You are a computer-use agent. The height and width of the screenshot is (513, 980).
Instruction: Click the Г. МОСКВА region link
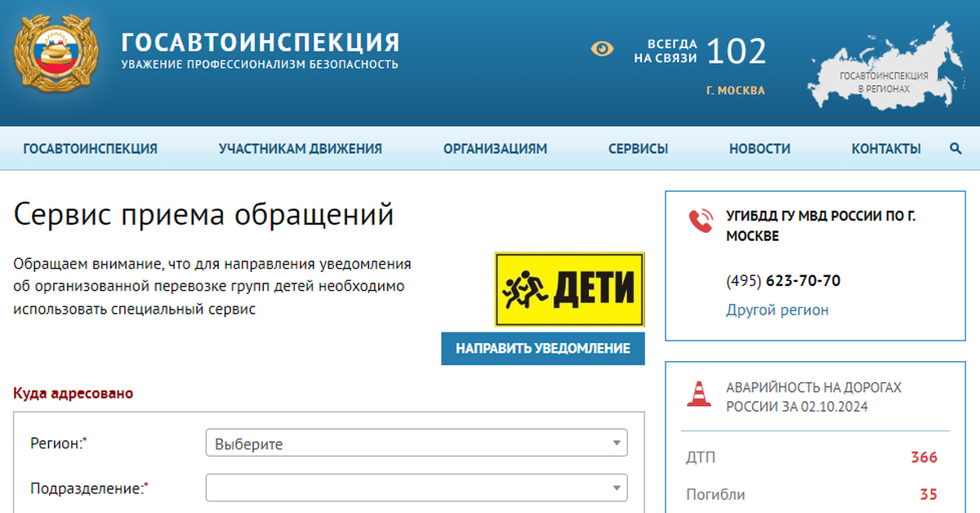click(x=736, y=91)
